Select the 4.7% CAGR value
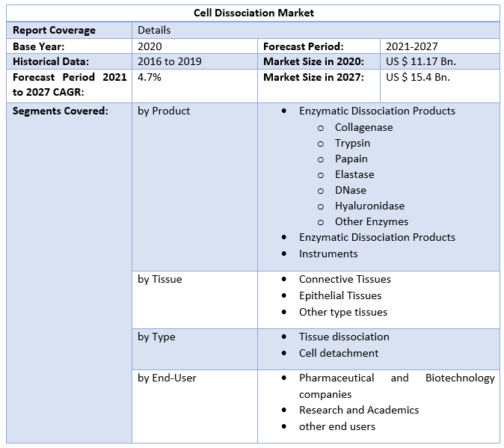The image size is (504, 448). click(x=150, y=77)
